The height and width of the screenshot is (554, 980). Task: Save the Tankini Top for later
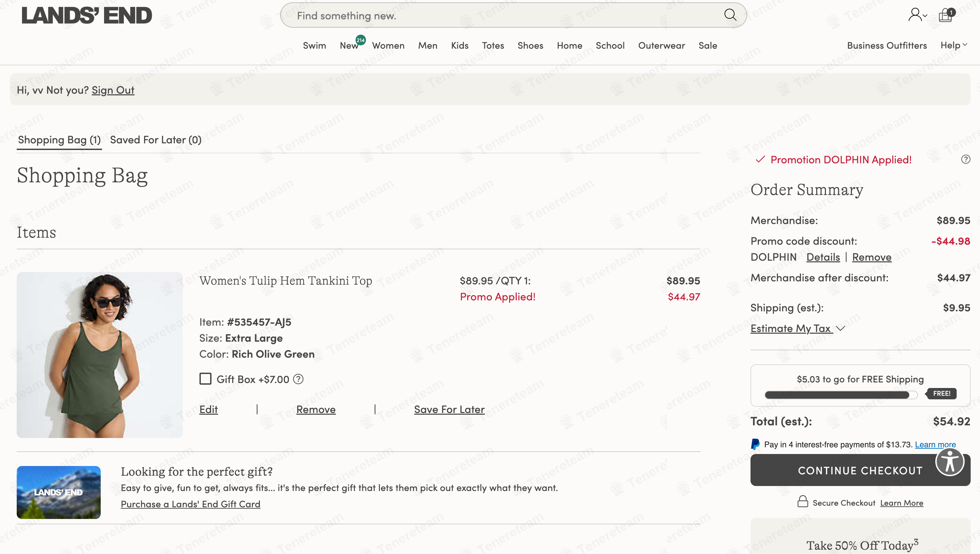449,409
